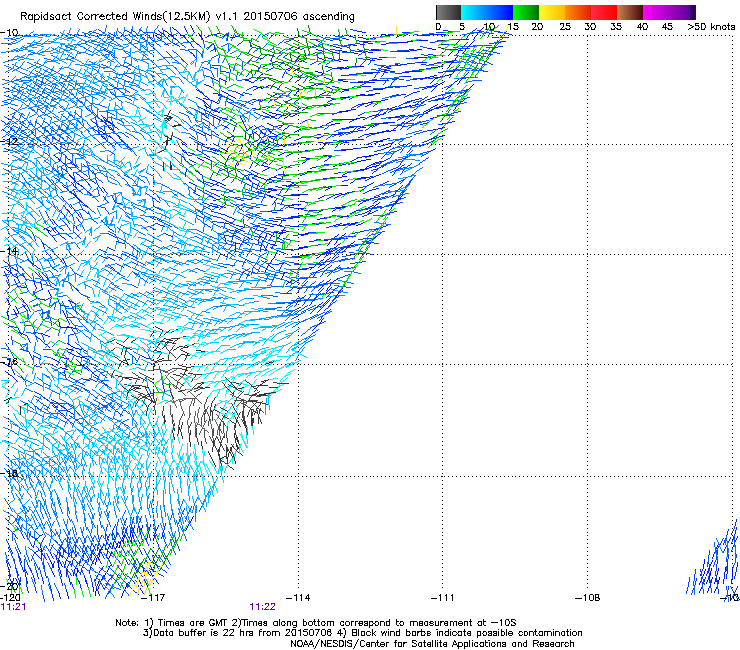Click the orange 25-30 knots color swatch

pyautogui.click(x=578, y=12)
